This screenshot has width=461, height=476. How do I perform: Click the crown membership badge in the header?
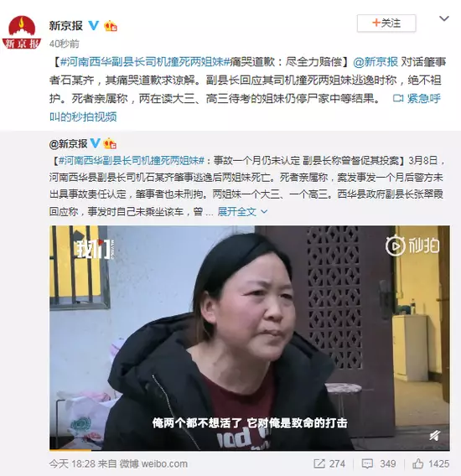click(x=111, y=26)
